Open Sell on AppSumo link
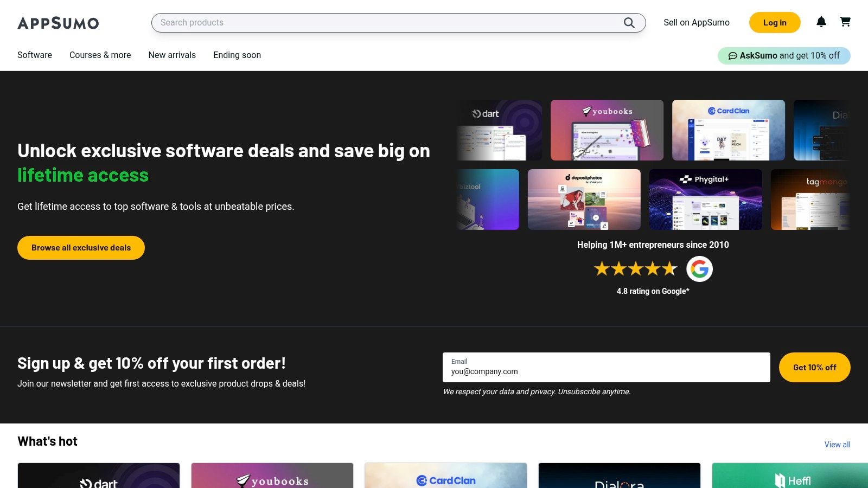 [697, 23]
